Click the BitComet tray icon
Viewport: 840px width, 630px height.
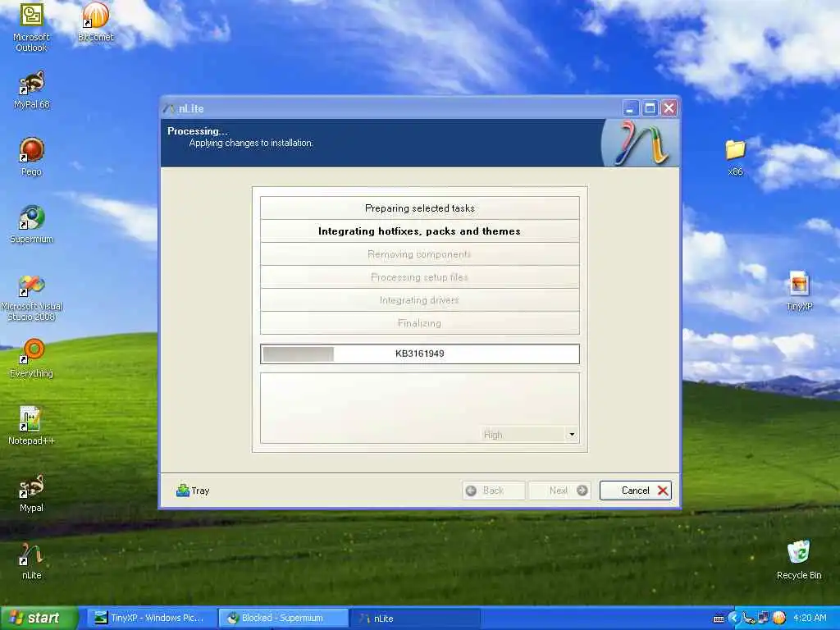pos(779,619)
